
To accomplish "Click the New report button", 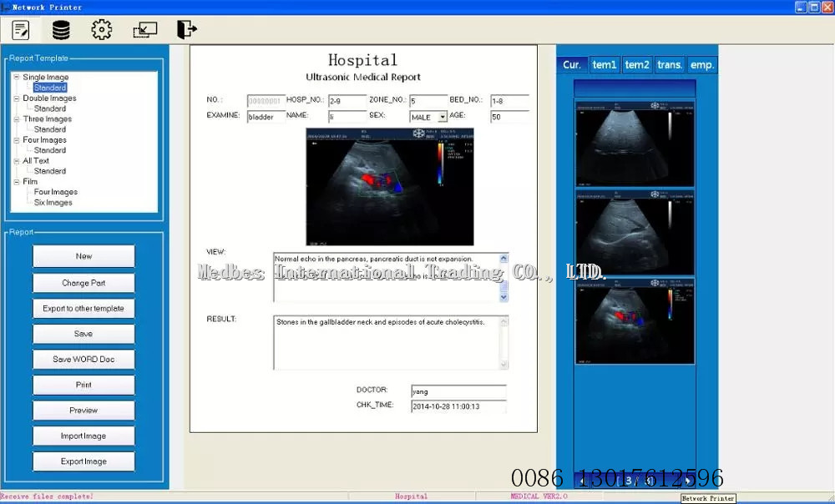I will (x=83, y=256).
